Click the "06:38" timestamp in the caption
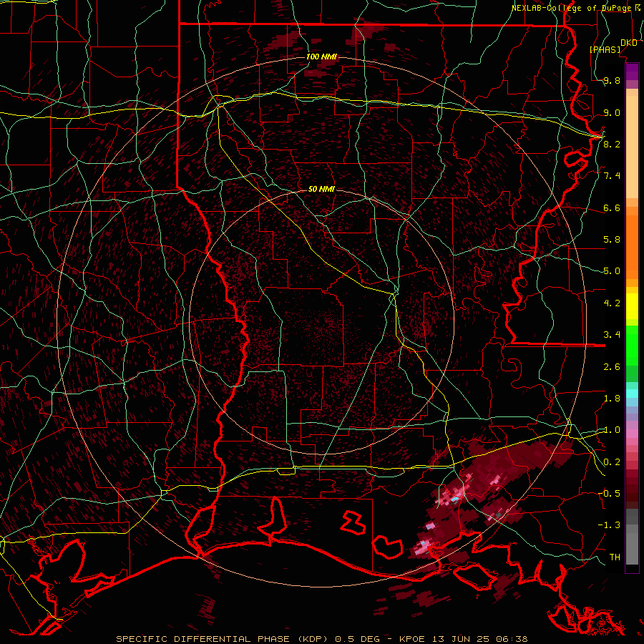This screenshot has width=644, height=644. 512,639
